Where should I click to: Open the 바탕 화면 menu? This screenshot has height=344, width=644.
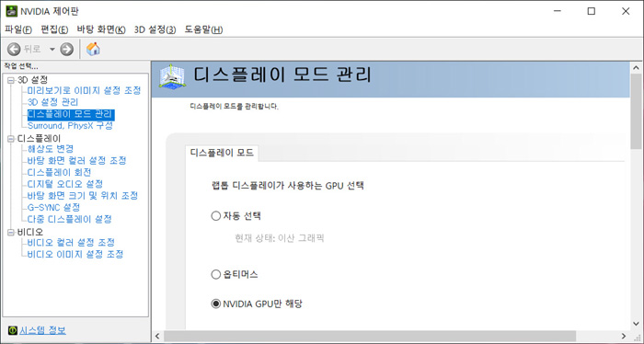point(101,29)
